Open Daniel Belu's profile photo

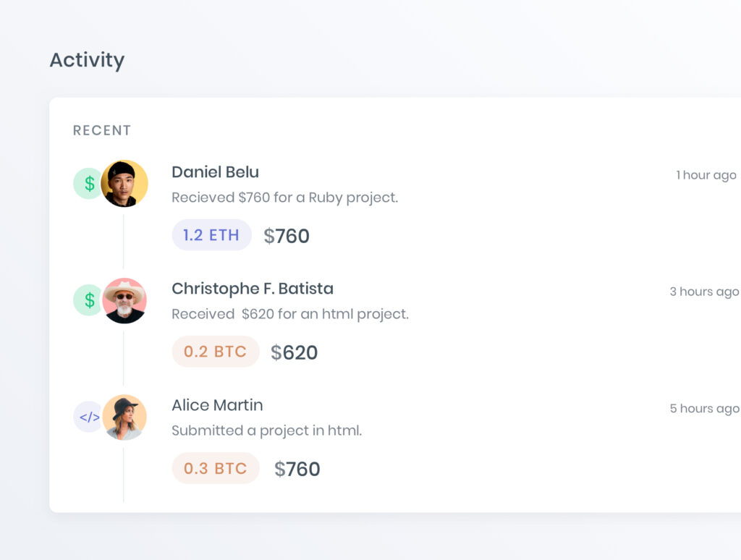coord(124,184)
